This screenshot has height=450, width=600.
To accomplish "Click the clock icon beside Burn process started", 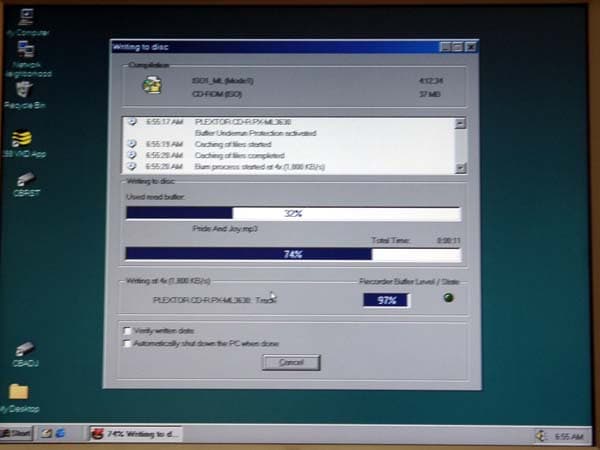I will 132,166.
